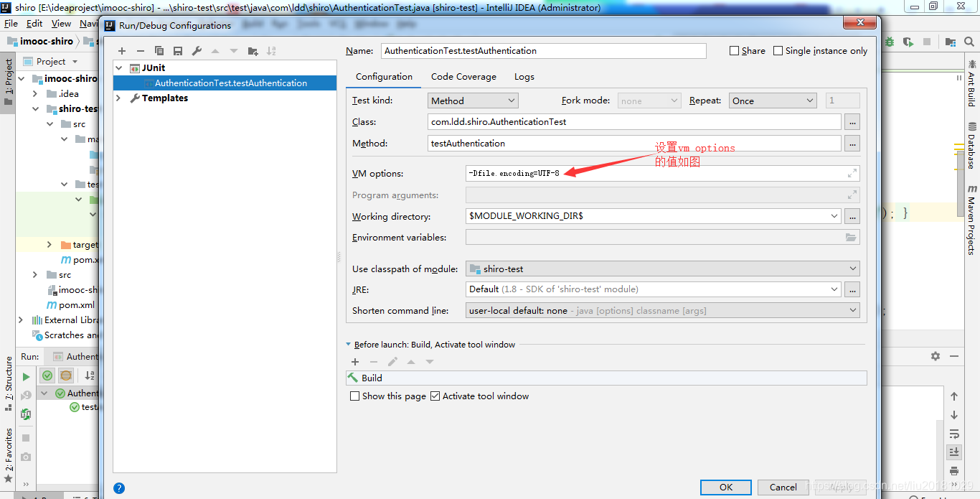Image resolution: width=980 pixels, height=499 pixels.
Task: Click debug bug icon in main toolbar
Action: point(890,42)
